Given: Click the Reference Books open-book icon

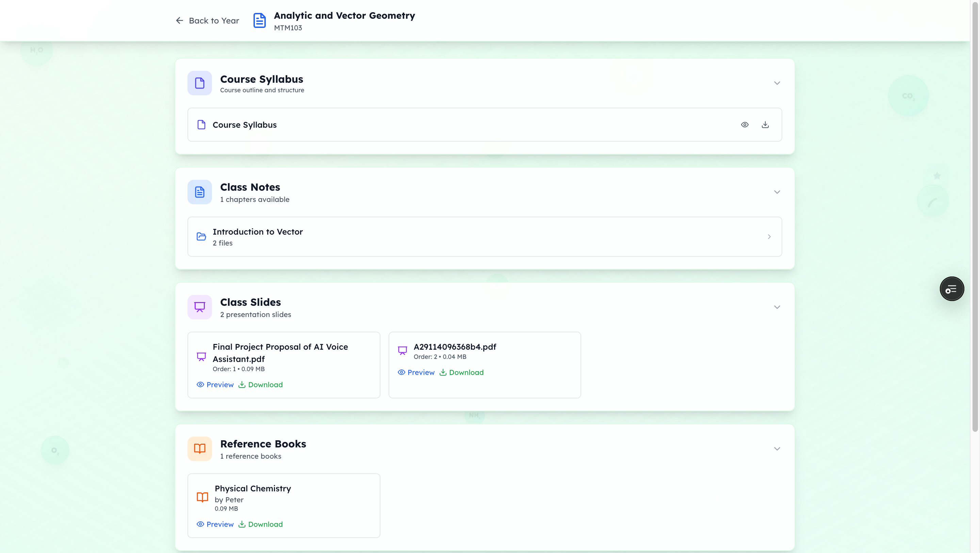Looking at the screenshot, I should pyautogui.click(x=200, y=449).
